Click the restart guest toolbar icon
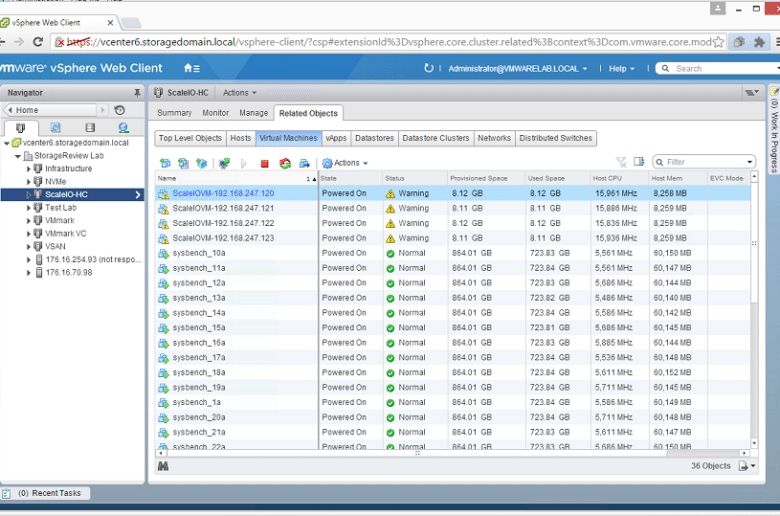Viewport: 780px width, 516px height. coord(285,163)
